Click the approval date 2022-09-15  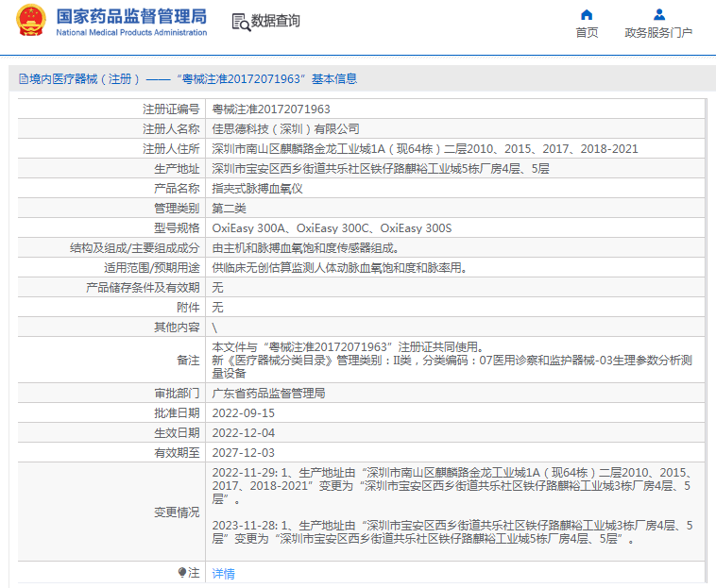243,413
